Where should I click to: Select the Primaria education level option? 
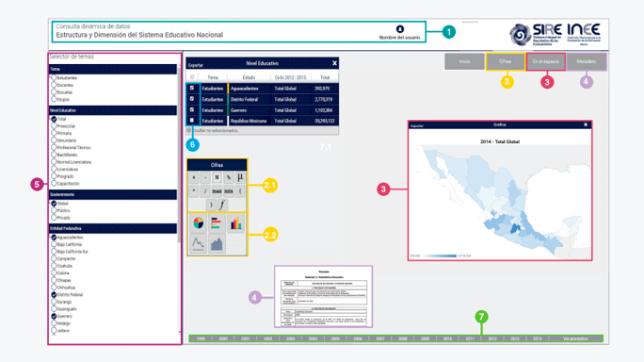[x=54, y=133]
